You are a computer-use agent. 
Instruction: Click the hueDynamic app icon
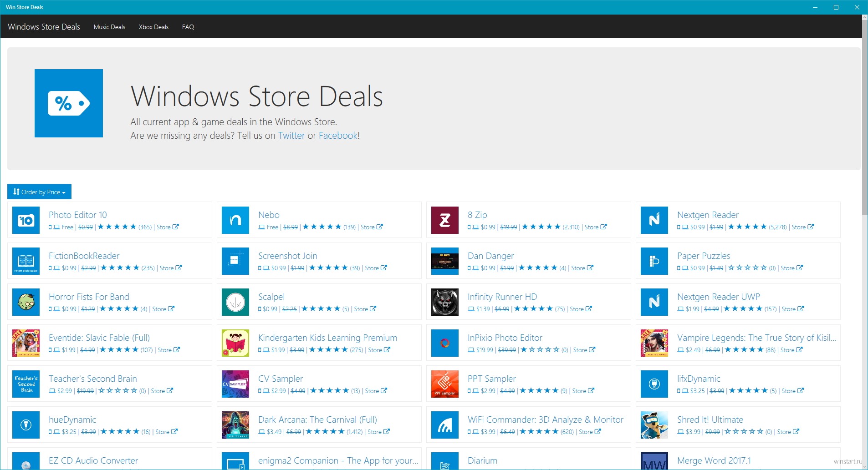point(26,425)
